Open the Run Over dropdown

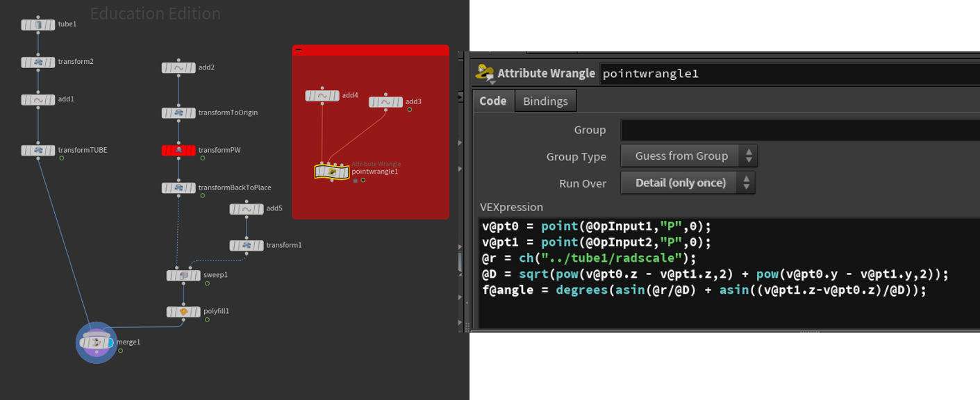pos(687,183)
